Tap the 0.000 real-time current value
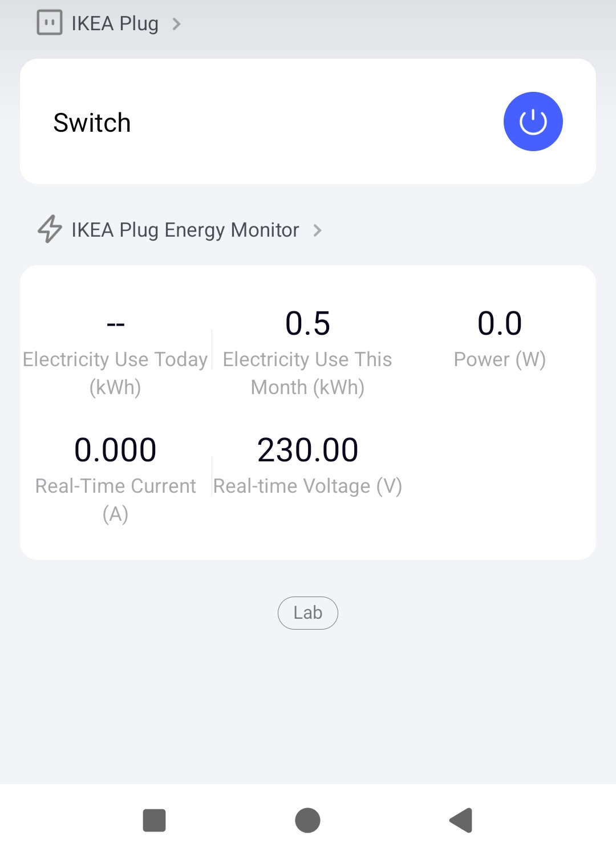The height and width of the screenshot is (856, 616). coord(115,450)
